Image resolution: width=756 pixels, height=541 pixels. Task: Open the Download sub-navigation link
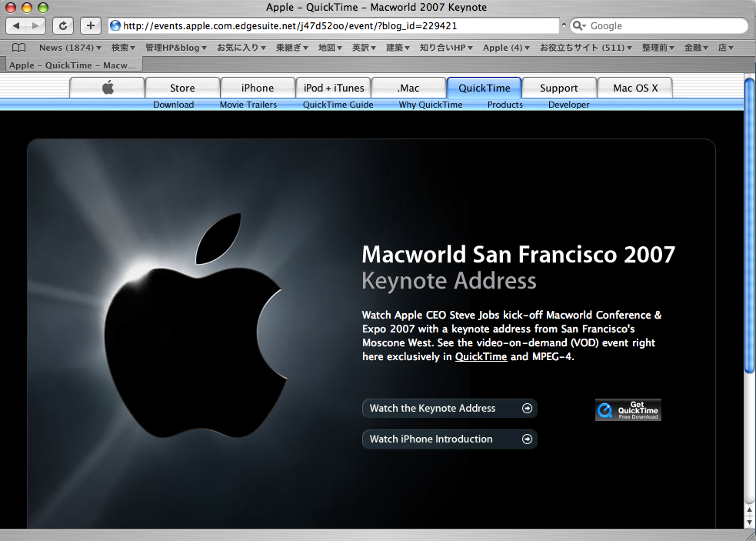[x=174, y=104]
